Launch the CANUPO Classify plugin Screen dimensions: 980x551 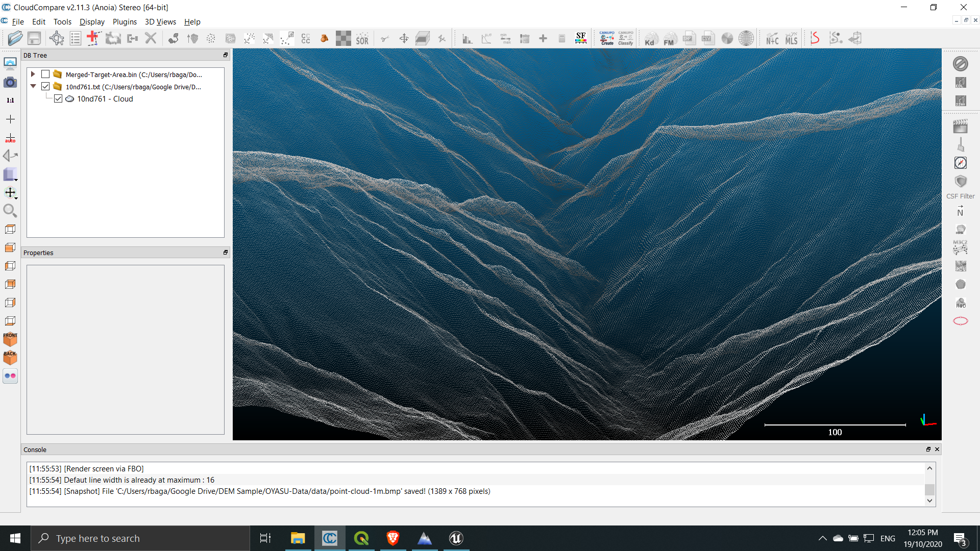(x=626, y=38)
